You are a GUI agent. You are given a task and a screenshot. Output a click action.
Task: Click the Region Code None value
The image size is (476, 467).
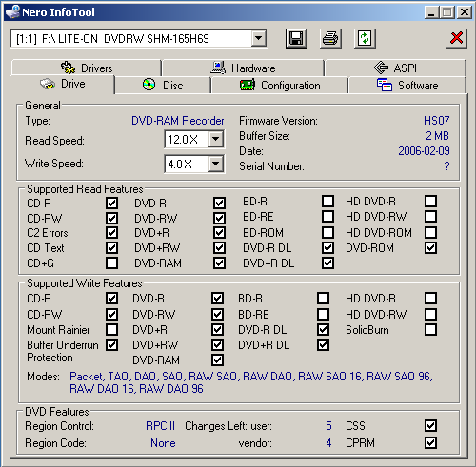pos(163,443)
